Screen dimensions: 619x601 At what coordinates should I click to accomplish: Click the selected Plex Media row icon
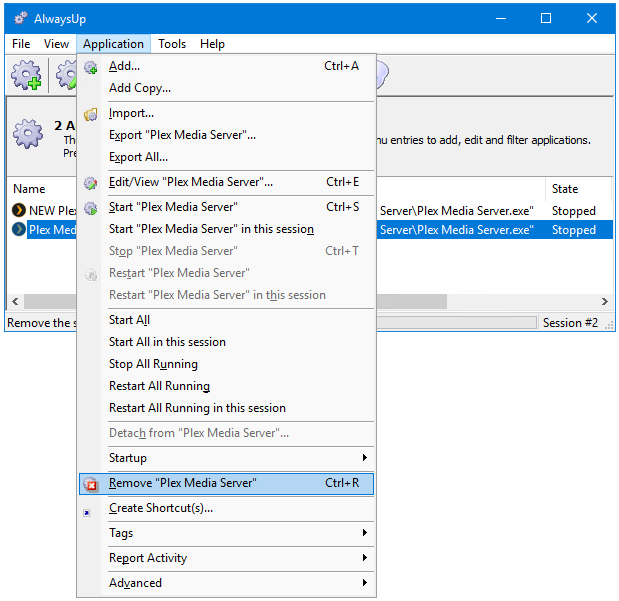point(19,229)
